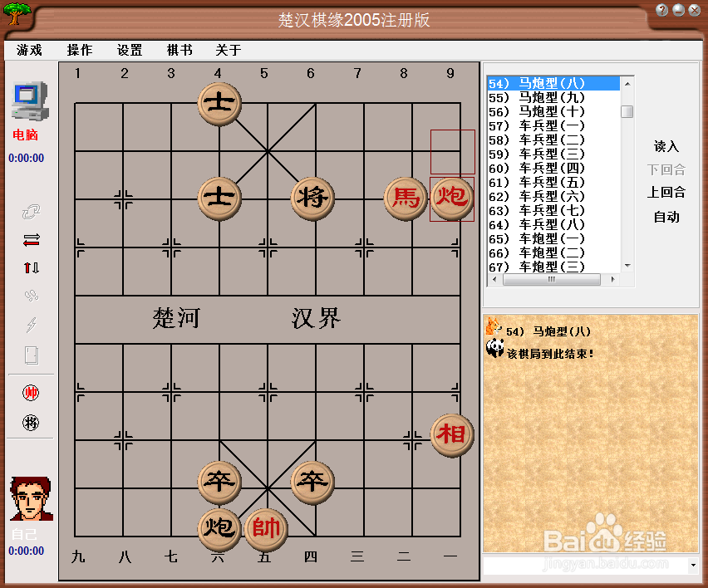708x588 pixels.
Task: Open the 关于 menu
Action: click(229, 50)
